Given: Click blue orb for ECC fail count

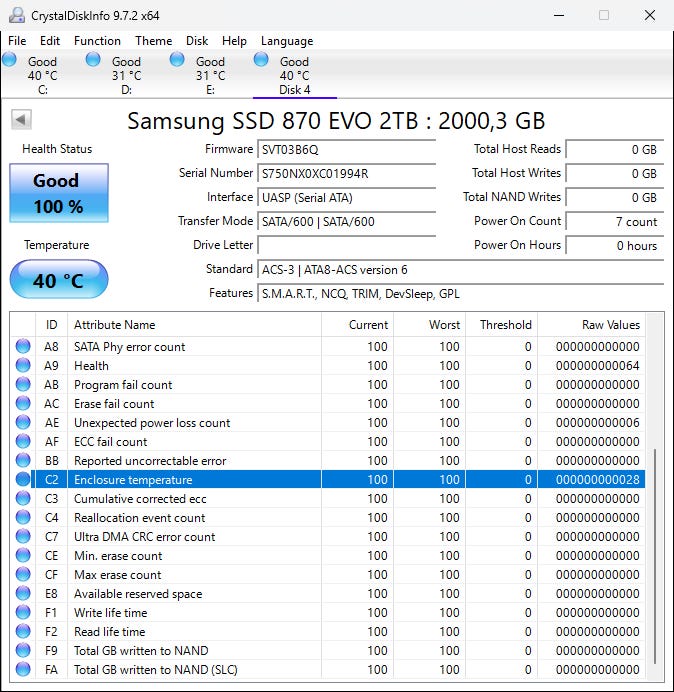Looking at the screenshot, I should (23, 441).
